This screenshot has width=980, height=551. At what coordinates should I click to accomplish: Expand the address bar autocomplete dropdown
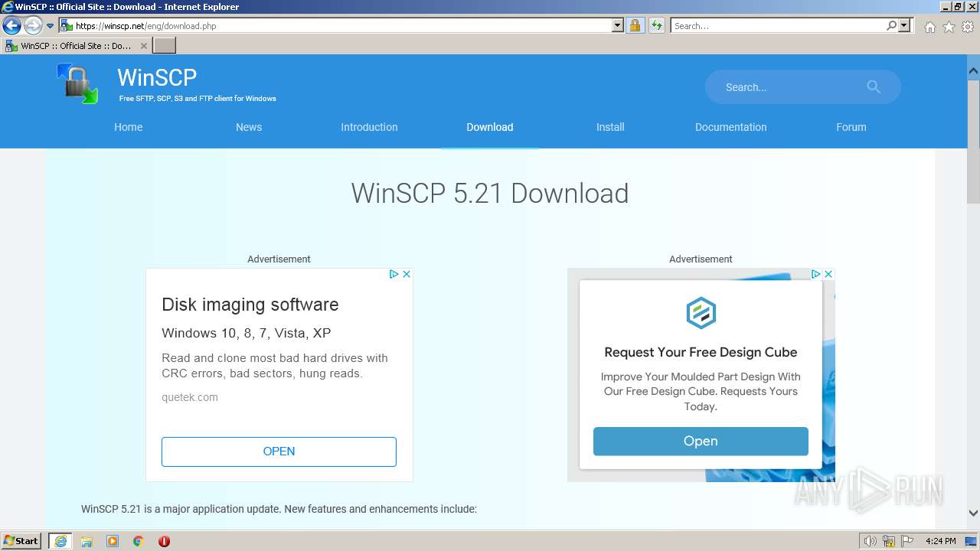click(618, 26)
